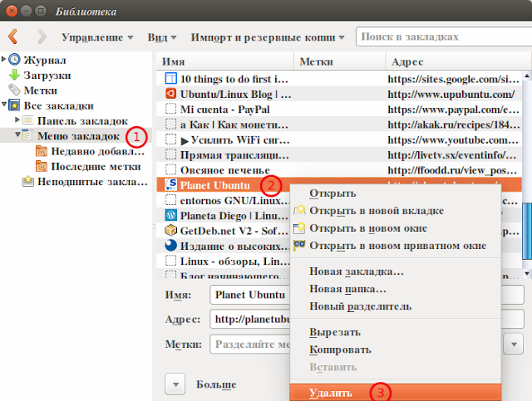This screenshot has width=532, height=401.
Task: Select the Ubuntu/Linux Blog bookmark title
Action: [x=235, y=94]
